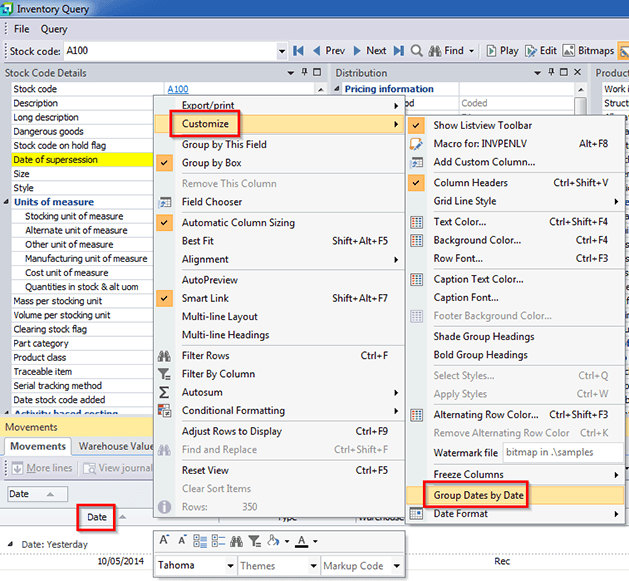
Task: Open Stock Code Details pane dropdown
Action: [x=290, y=73]
